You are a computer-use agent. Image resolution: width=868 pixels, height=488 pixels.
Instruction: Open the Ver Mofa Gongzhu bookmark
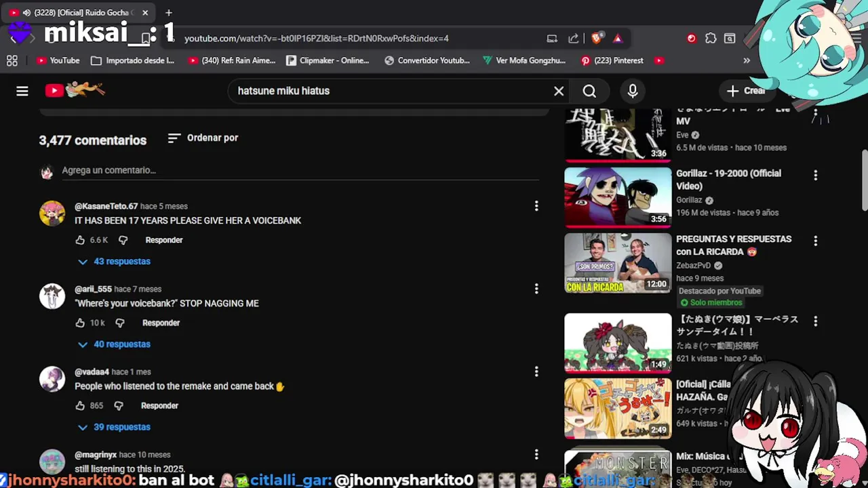[x=524, y=60]
